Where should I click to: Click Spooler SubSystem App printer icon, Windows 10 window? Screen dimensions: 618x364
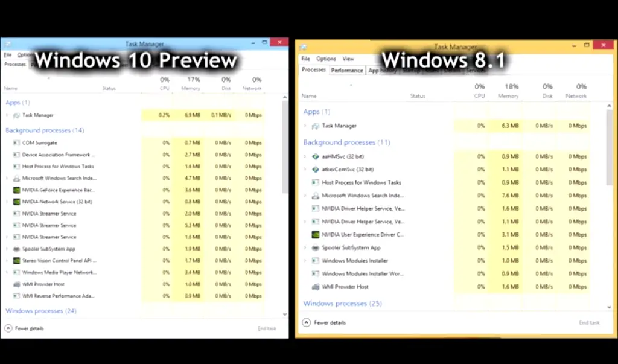coord(16,249)
